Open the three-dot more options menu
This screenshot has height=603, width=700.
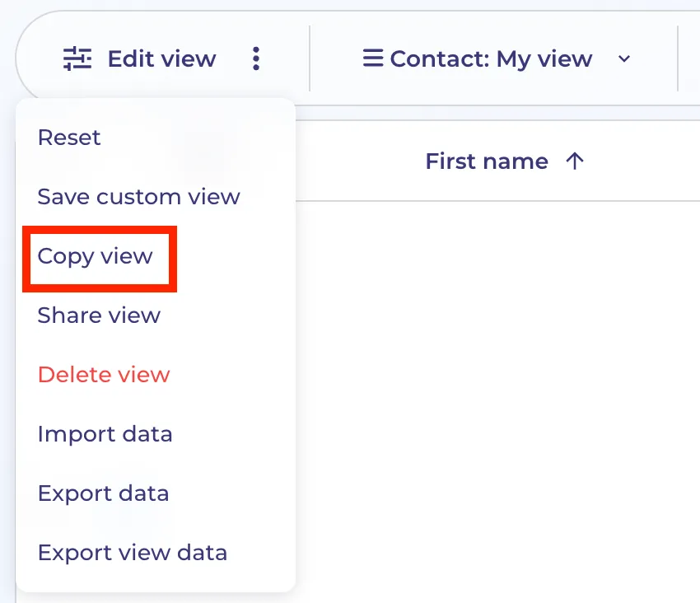coord(256,58)
